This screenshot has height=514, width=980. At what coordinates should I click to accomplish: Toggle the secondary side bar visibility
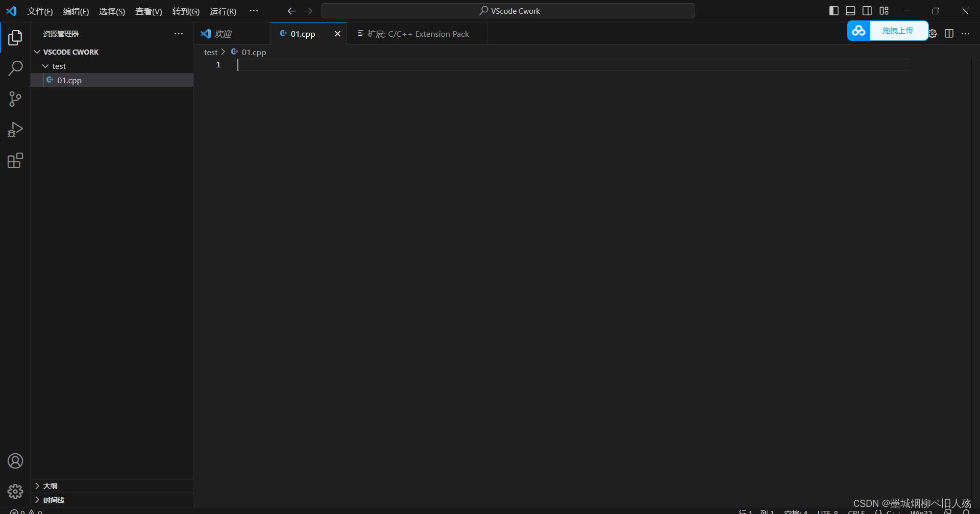[x=867, y=11]
